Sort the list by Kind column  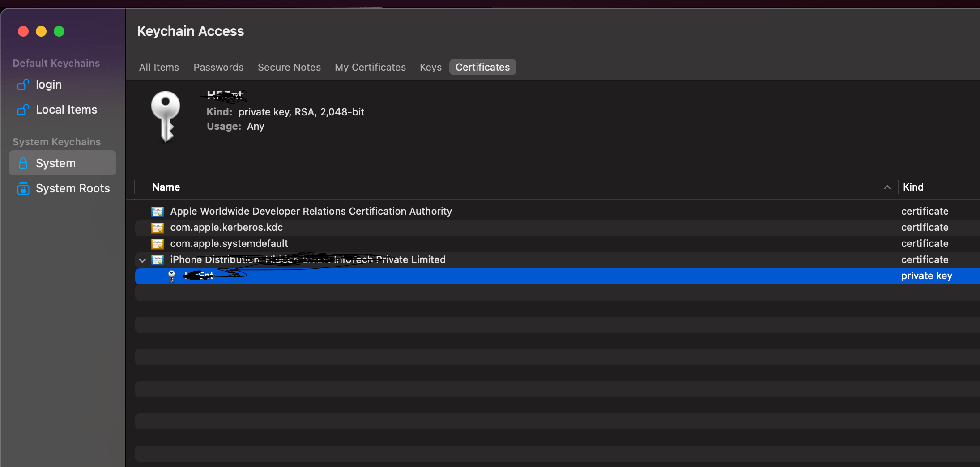tap(913, 187)
